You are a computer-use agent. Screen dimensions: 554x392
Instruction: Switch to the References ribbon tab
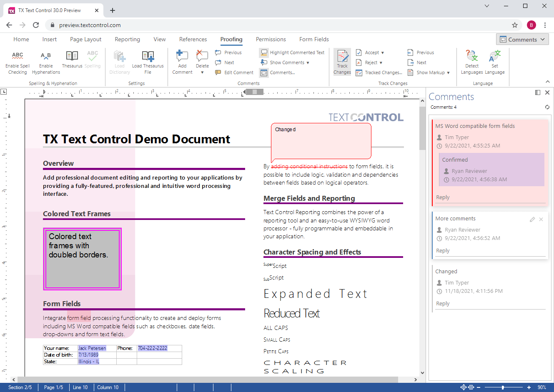(x=193, y=39)
